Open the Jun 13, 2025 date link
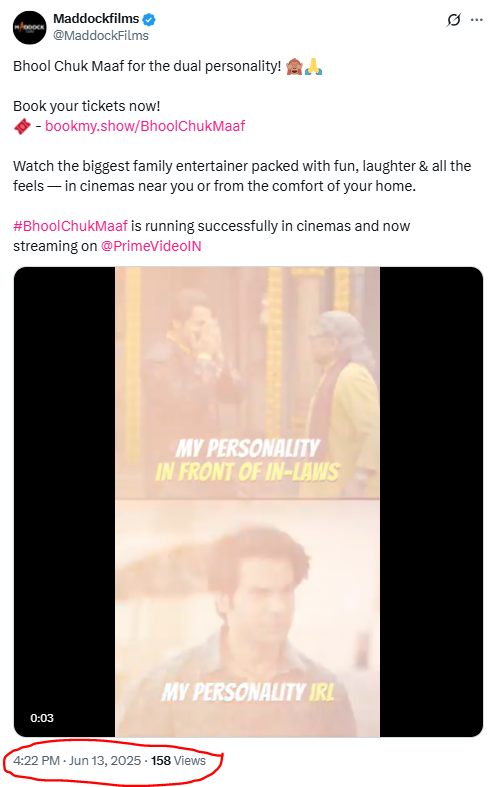The width and height of the screenshot is (496, 787). pos(104,761)
